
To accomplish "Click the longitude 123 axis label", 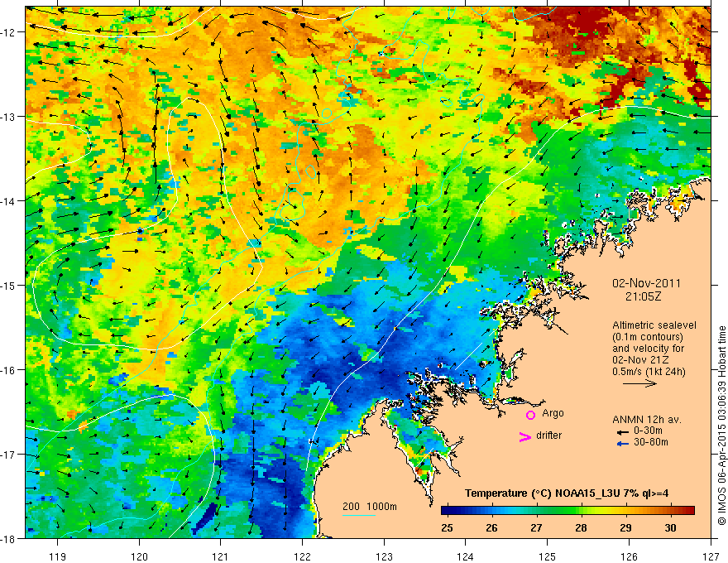I will click(x=384, y=556).
